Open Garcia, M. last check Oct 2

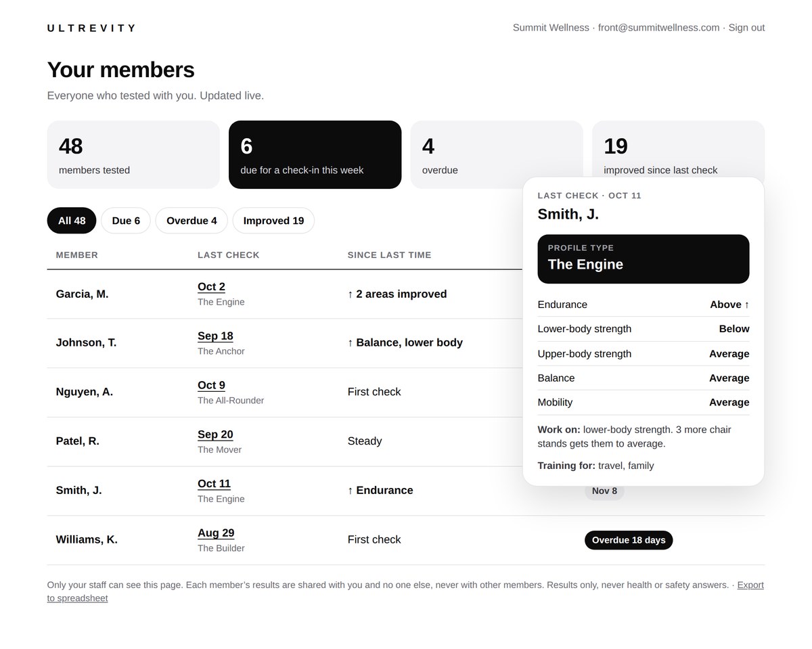[x=211, y=287]
